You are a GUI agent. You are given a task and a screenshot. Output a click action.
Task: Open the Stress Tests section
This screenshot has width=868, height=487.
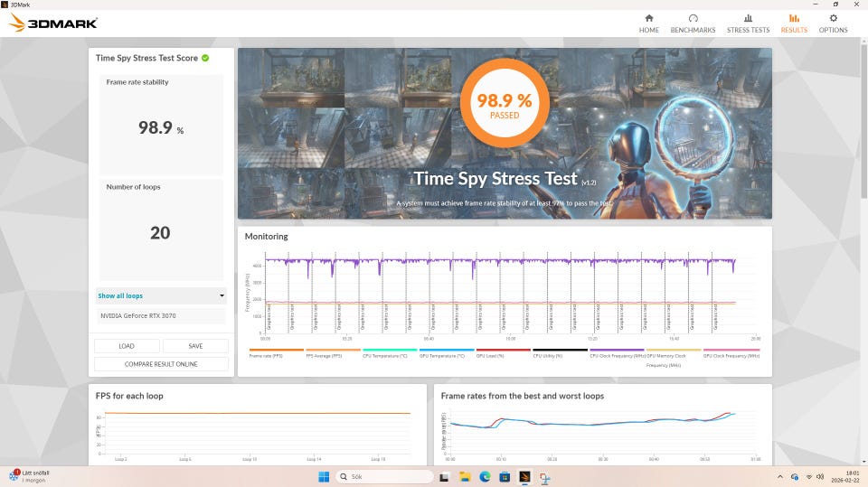[748, 23]
